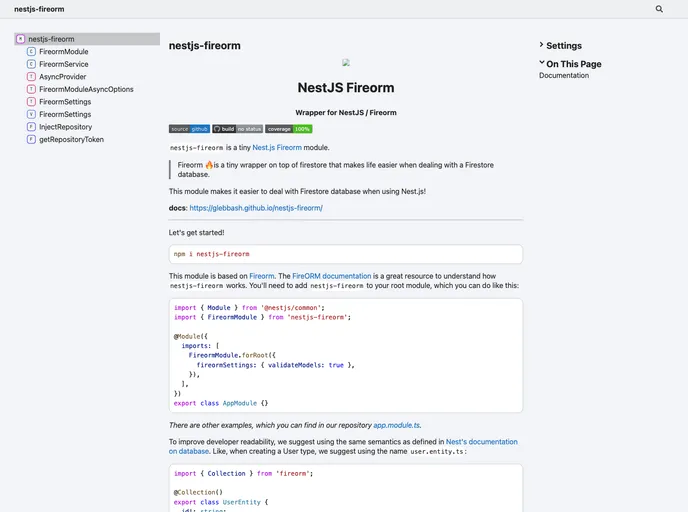This screenshot has width=688, height=512.
Task: Click the AsyncProvider type icon
Action: pyautogui.click(x=31, y=77)
